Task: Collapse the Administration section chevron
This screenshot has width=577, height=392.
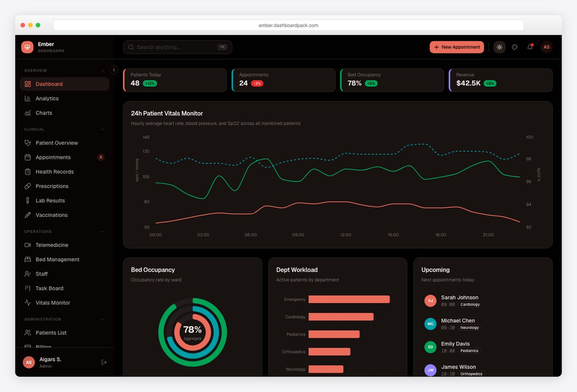Action: pyautogui.click(x=102, y=319)
